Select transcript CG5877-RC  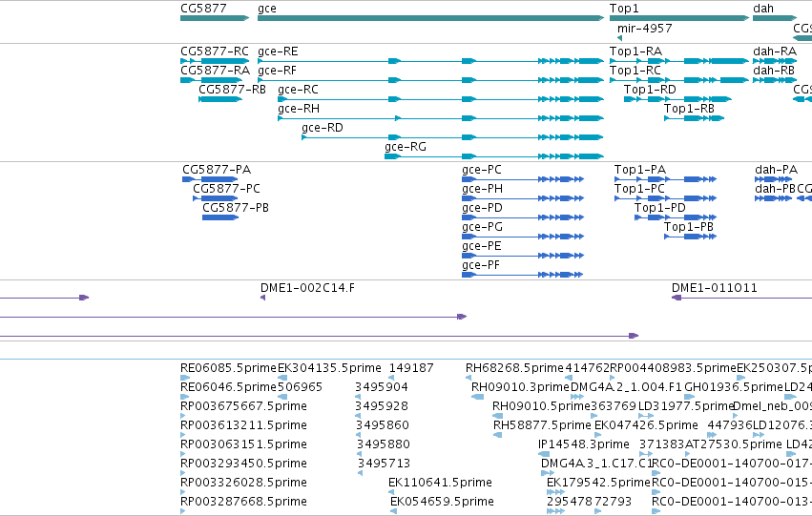[x=215, y=61]
